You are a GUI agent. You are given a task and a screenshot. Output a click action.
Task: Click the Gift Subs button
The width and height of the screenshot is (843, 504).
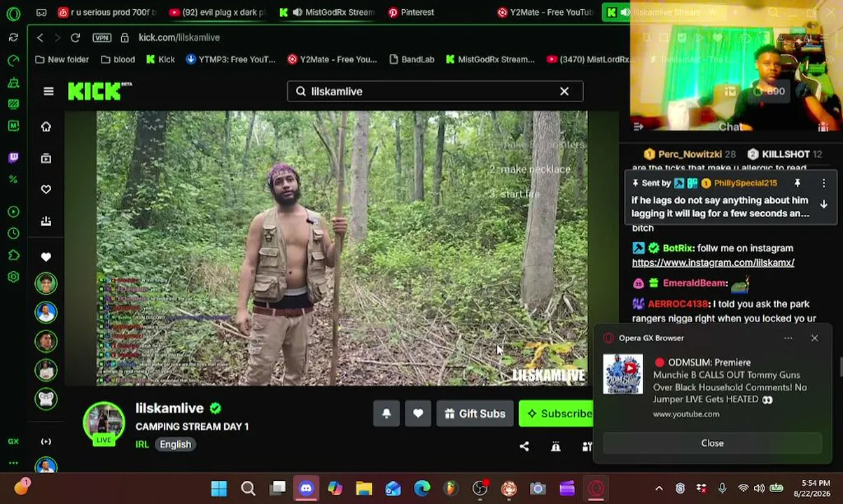click(475, 414)
